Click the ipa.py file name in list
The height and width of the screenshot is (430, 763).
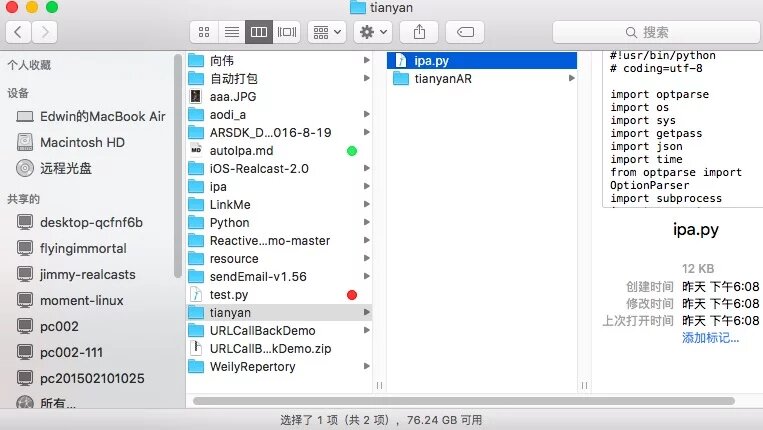tap(432, 60)
